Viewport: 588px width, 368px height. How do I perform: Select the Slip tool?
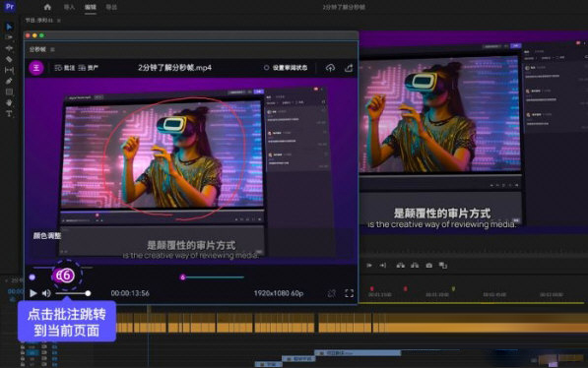tap(9, 70)
